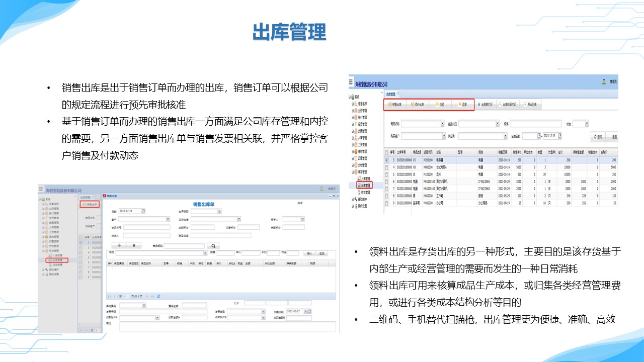Click 备注 text area in 销售出库单 dialog
Viewport: 644px width, 362px height.
click(228, 326)
